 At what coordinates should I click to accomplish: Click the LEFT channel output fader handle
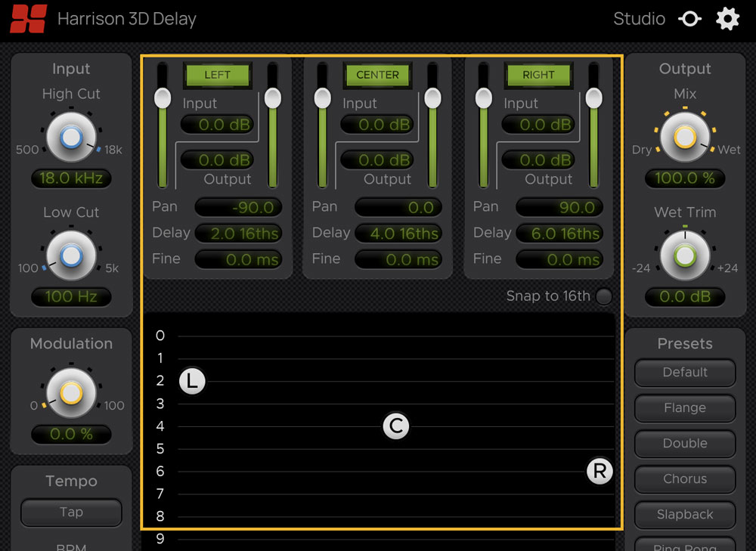(273, 98)
